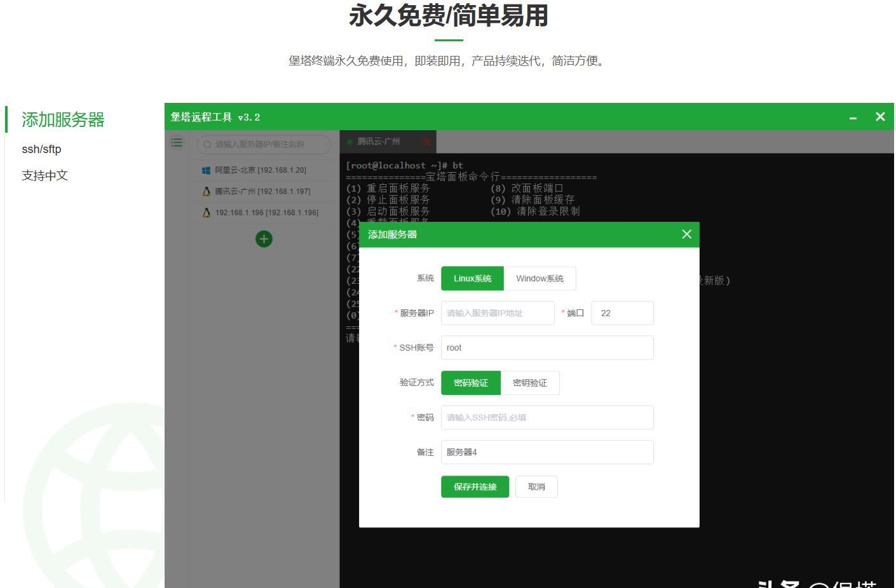
Task: Select the 添加服务器 sidebar item
Action: click(x=63, y=119)
